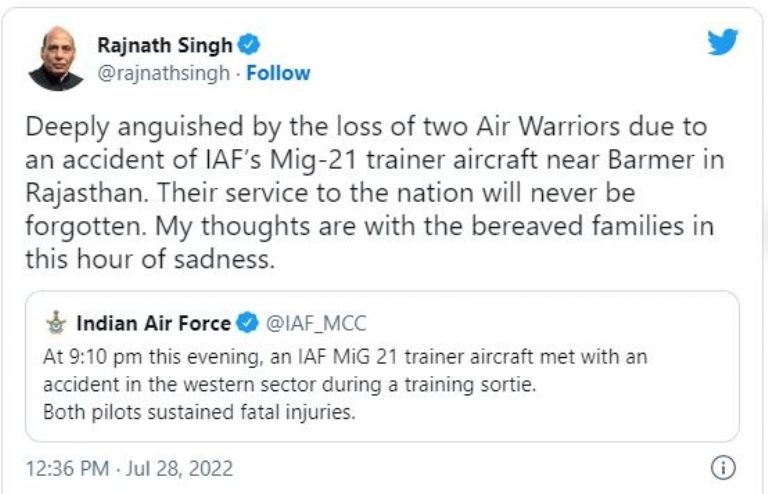768x494 pixels.
Task: Visit the @IAF_MCC handle
Action: pos(317,323)
